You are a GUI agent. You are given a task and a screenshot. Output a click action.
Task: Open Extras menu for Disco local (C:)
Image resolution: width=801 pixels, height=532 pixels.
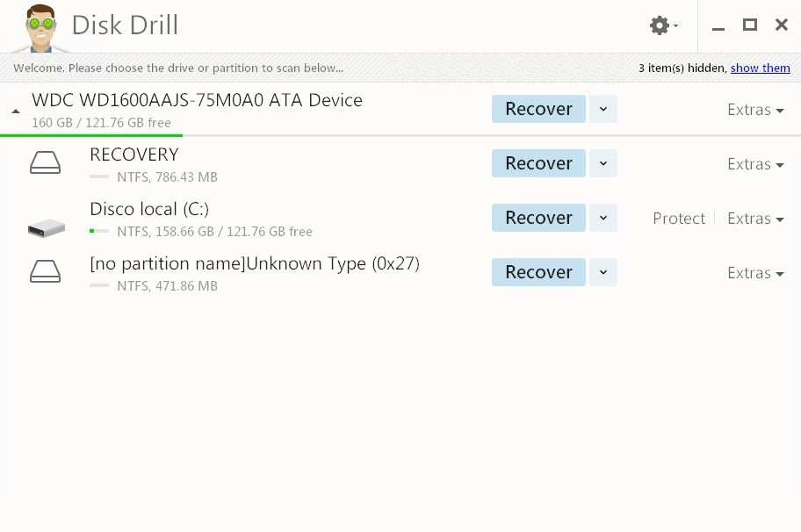point(755,219)
